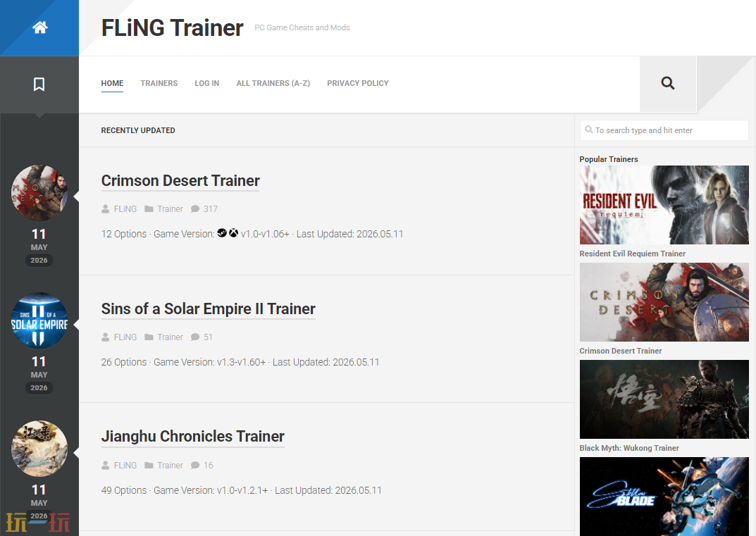
Task: Click the RECENTLY UPDATED heading
Action: tap(138, 130)
